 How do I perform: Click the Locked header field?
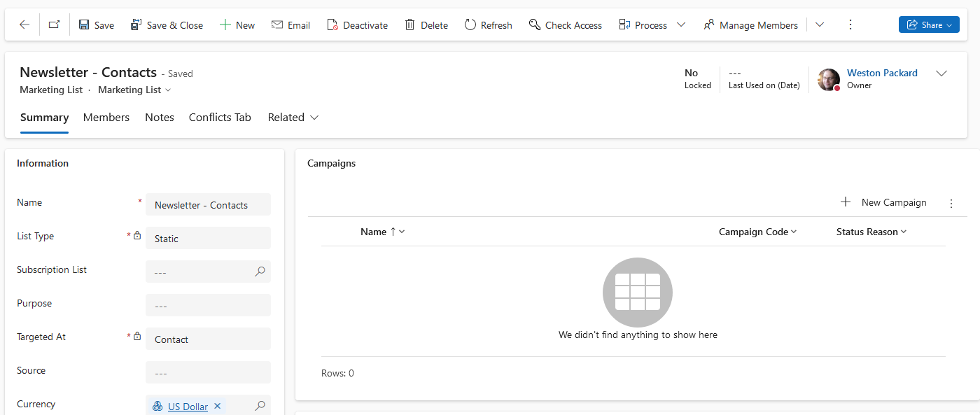coord(697,79)
